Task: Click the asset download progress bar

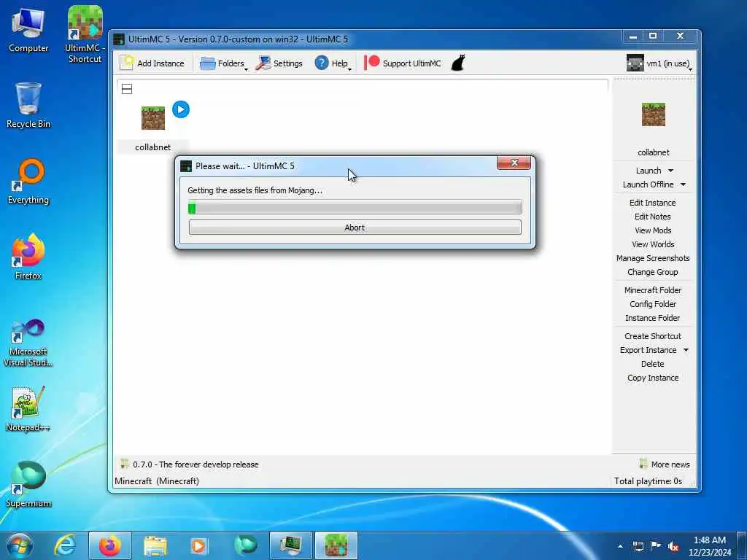Action: click(x=355, y=208)
